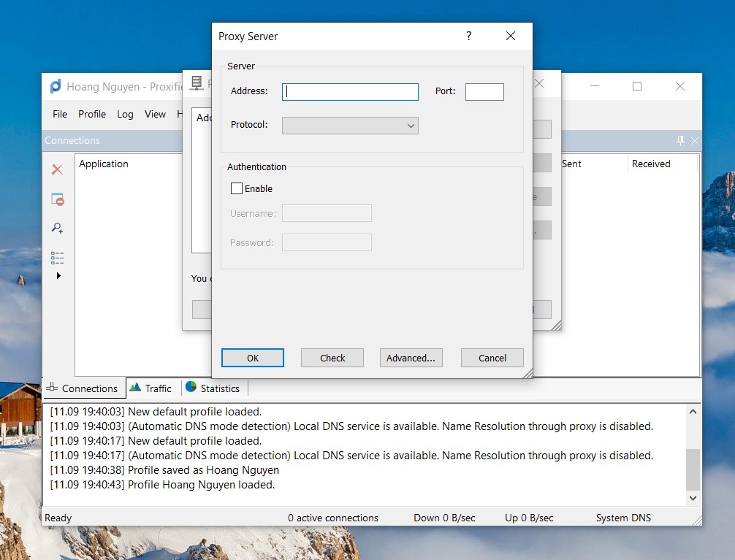
Task: Click the red X disconnect icon in sidebar
Action: [x=57, y=169]
